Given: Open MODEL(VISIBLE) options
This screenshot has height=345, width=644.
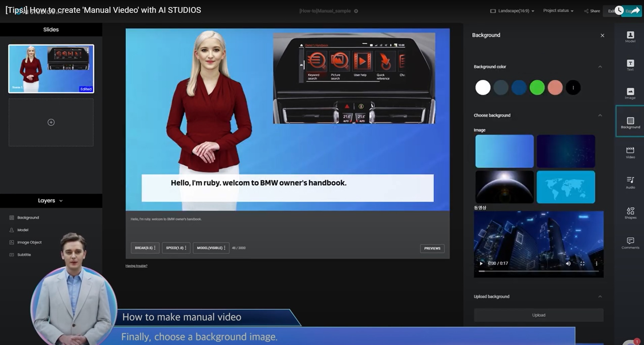Looking at the screenshot, I should [x=211, y=248].
